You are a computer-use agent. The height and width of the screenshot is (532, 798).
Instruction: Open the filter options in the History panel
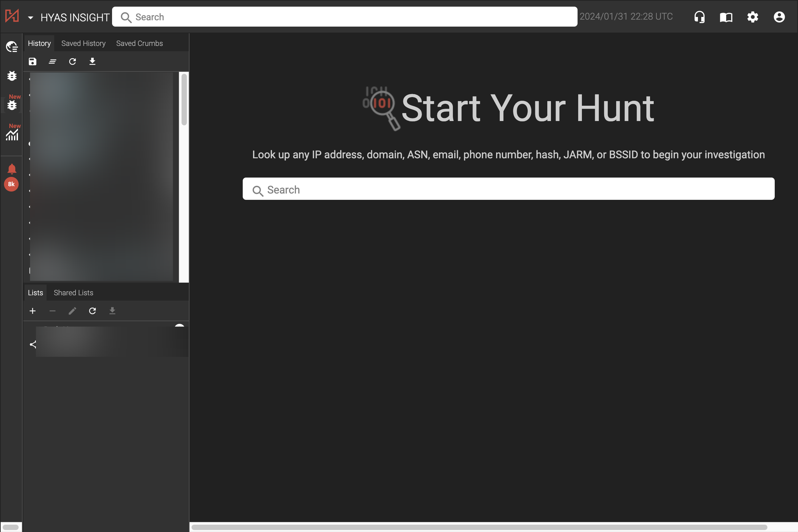tap(52, 62)
